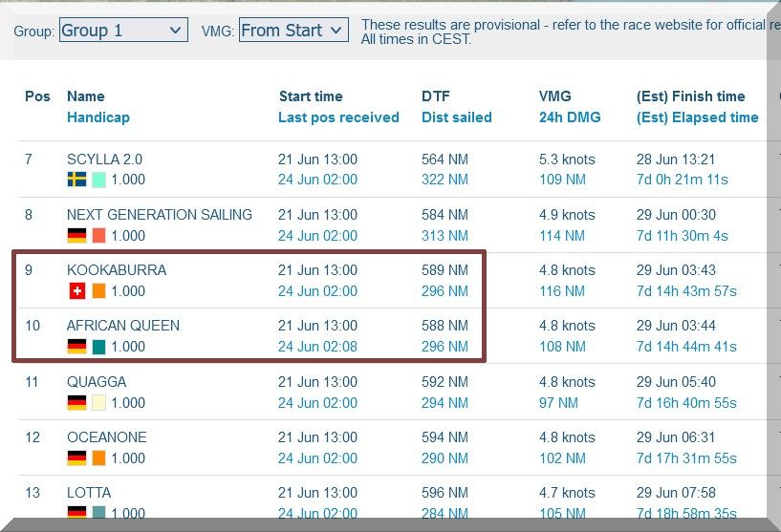Select KOOKABURRA orange color swatch
Viewport: 781px width, 532px height.
pyautogui.click(x=98, y=291)
